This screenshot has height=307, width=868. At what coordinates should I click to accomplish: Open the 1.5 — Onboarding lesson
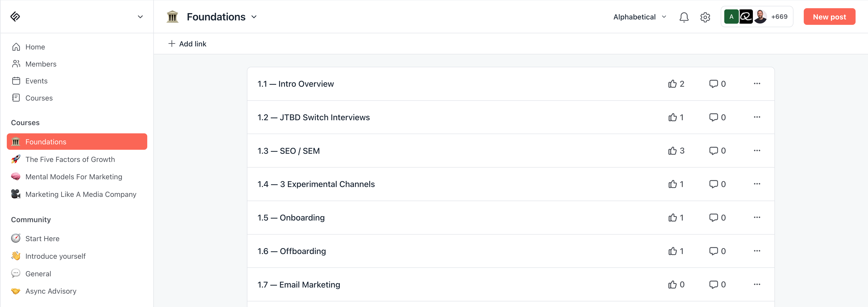[291, 218]
